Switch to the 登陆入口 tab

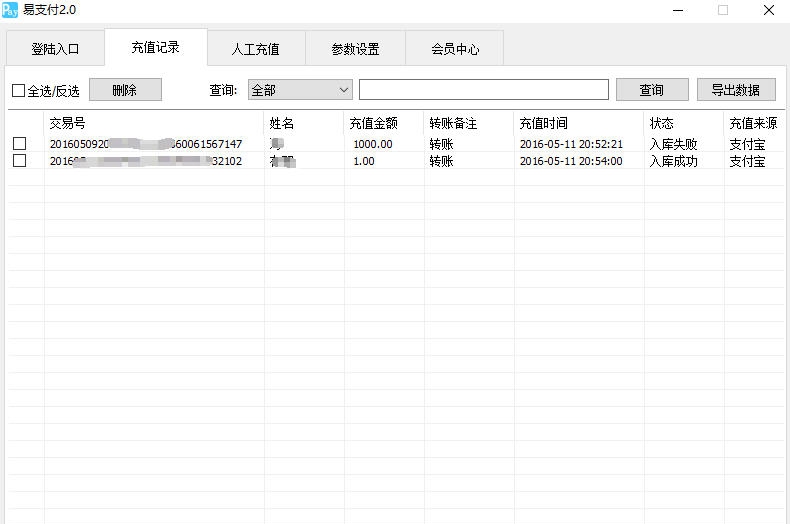pyautogui.click(x=55, y=49)
